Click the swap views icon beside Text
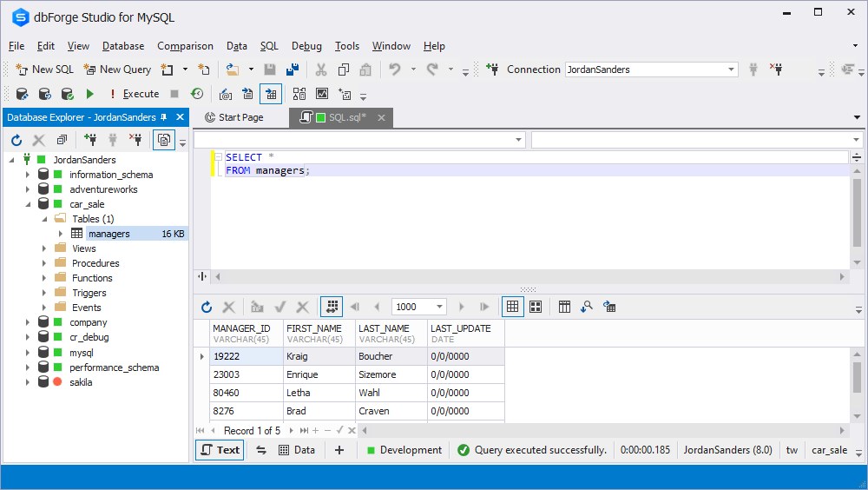Image resolution: width=868 pixels, height=490 pixels. [261, 450]
